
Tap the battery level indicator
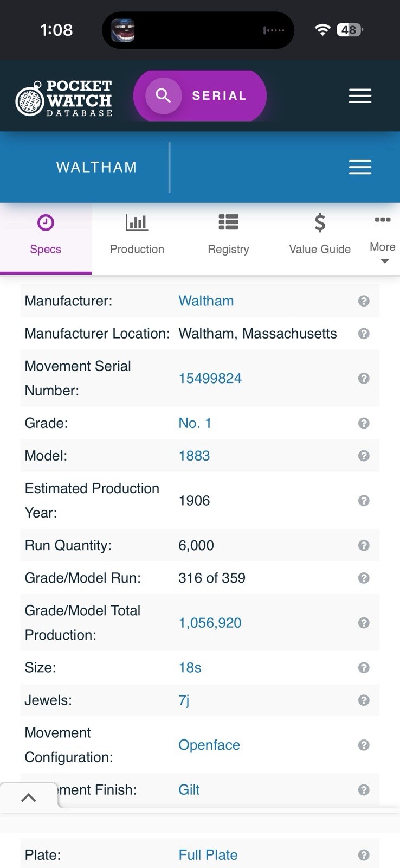pyautogui.click(x=350, y=30)
